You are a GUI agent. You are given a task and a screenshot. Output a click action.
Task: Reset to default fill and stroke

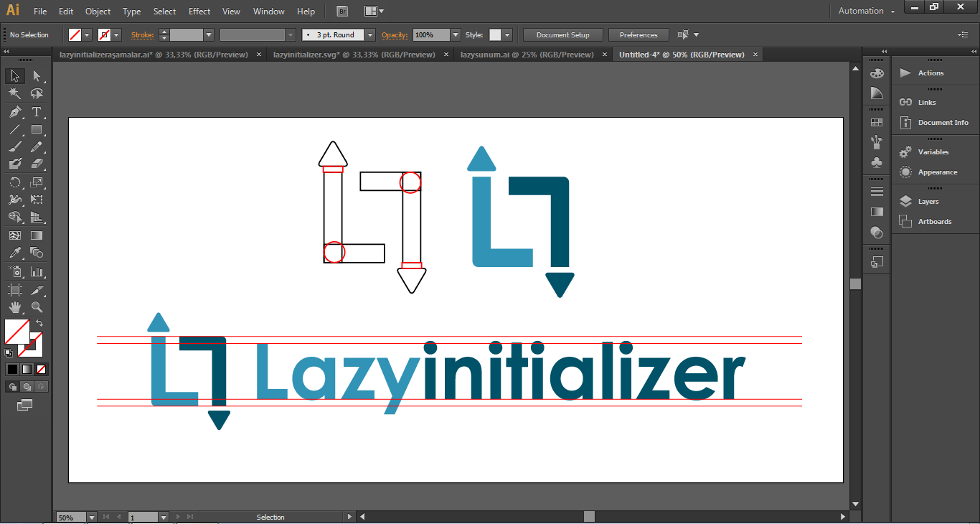click(x=9, y=353)
